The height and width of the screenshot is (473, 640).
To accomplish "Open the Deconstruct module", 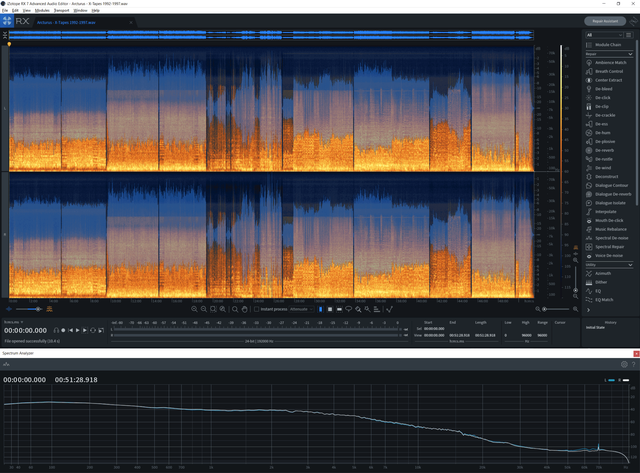I will [x=602, y=176].
